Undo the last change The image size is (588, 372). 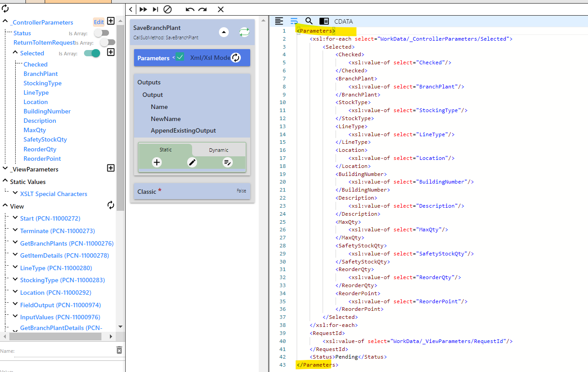coord(190,9)
